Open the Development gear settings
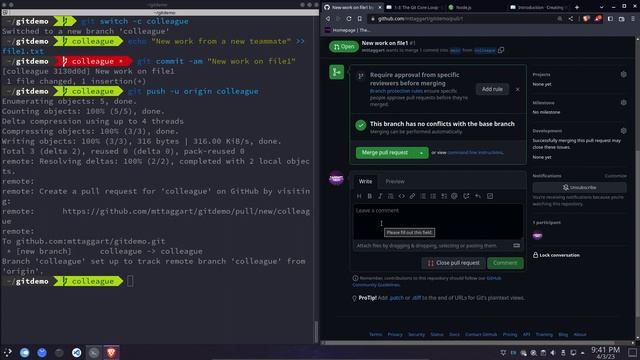This screenshot has height=360, width=640. pos(623,131)
